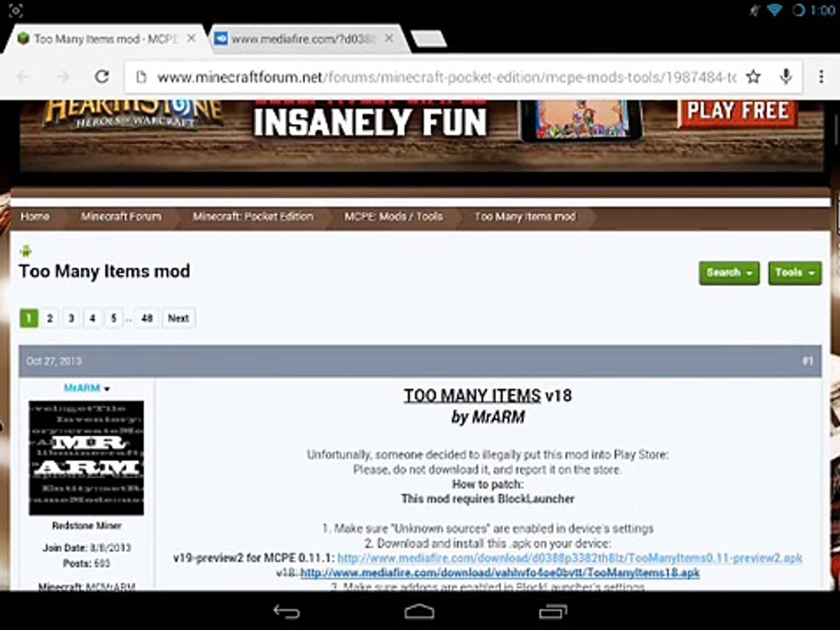The image size is (840, 630).
Task: Open the MR ARM avatar image
Action: point(86,458)
